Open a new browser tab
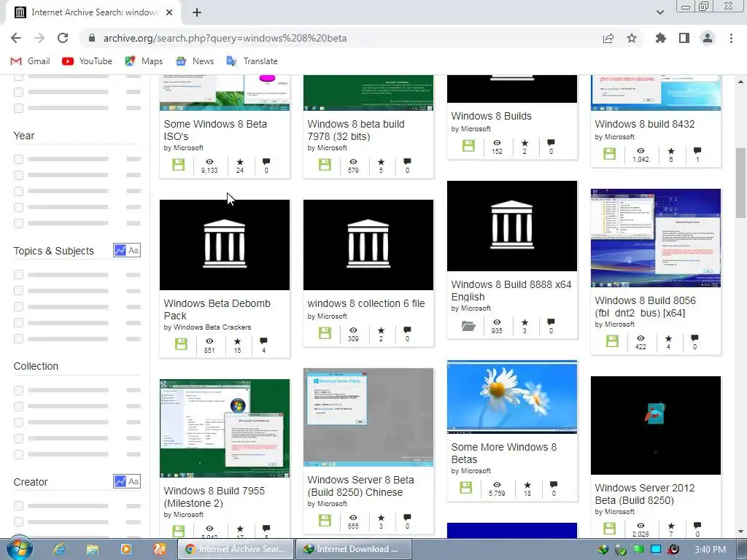 coord(197,12)
